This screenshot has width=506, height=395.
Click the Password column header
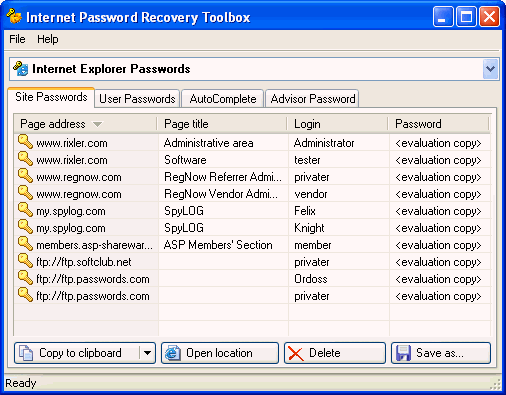(439, 124)
